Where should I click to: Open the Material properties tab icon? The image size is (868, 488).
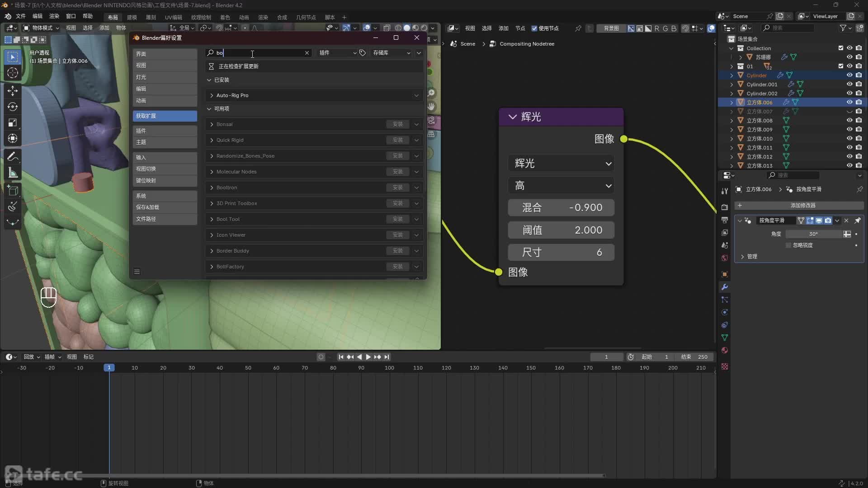pos(725,350)
